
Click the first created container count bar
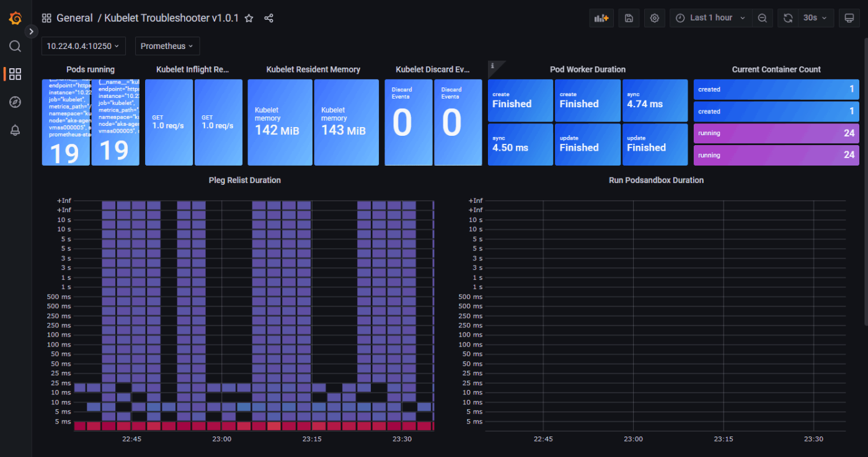tap(776, 89)
